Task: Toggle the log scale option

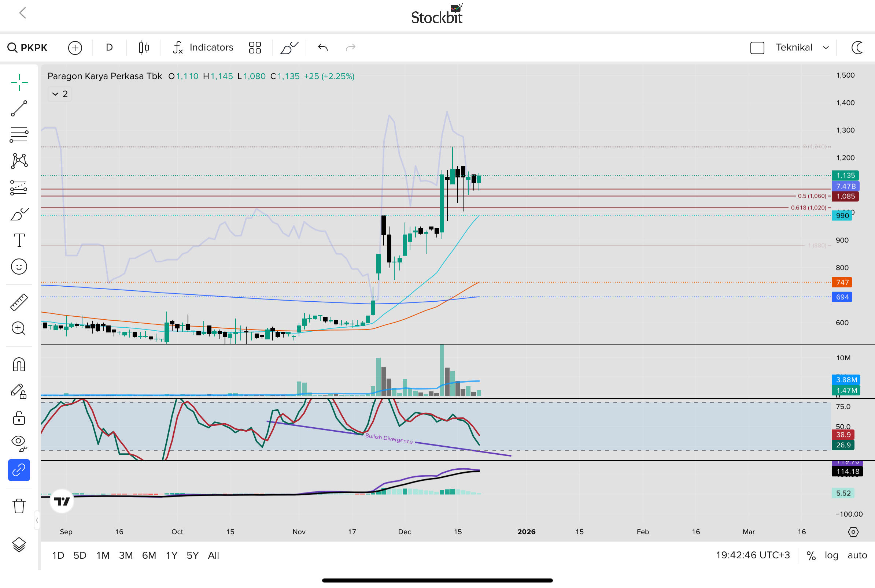Action: coord(831,555)
